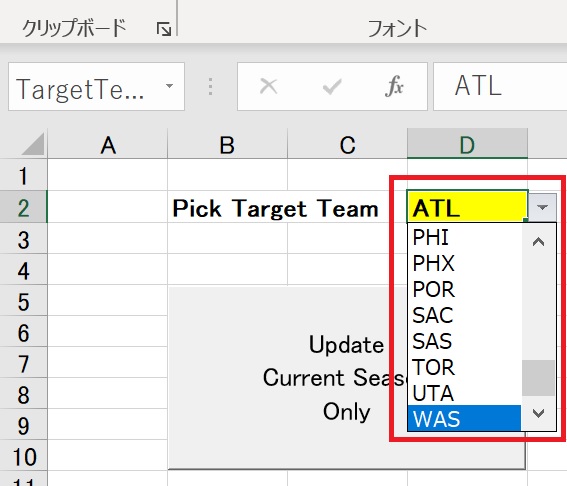Click the Insert Function fx icon
The image size is (567, 486).
point(394,86)
